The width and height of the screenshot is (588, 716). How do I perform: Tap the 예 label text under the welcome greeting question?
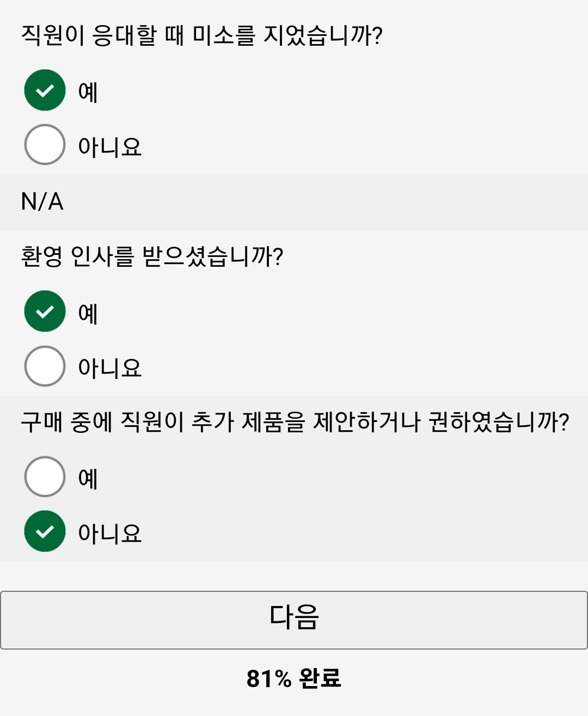click(88, 313)
